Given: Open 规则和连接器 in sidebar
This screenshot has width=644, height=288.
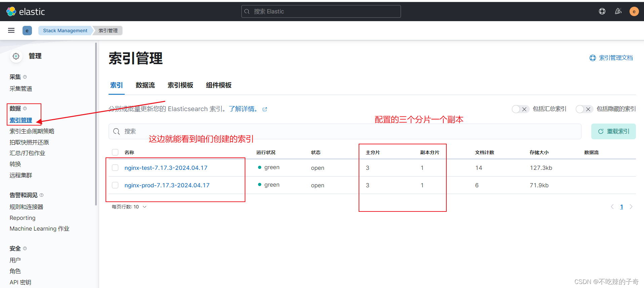Looking at the screenshot, I should [x=26, y=207].
